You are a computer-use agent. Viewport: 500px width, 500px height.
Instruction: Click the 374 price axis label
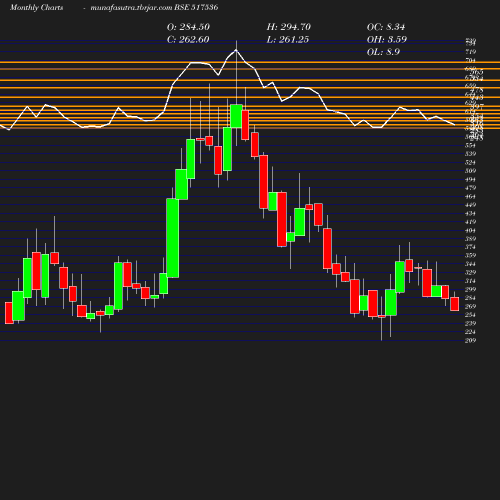pos(470,247)
